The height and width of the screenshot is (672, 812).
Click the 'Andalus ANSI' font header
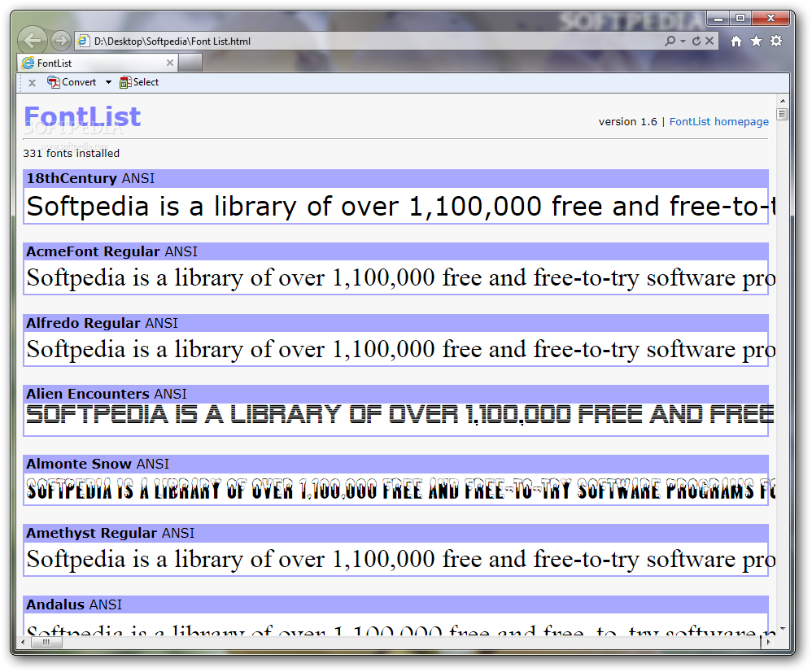coord(395,604)
